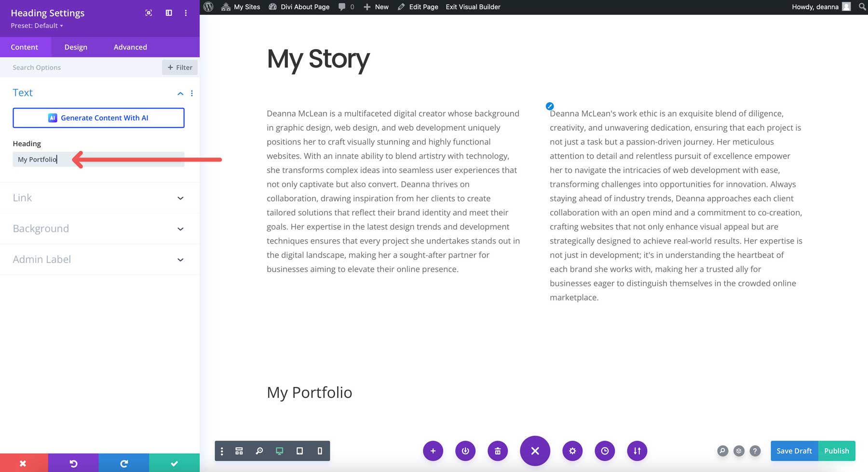This screenshot has height=472, width=868.
Task: Open the page settings gear icon
Action: pos(572,451)
